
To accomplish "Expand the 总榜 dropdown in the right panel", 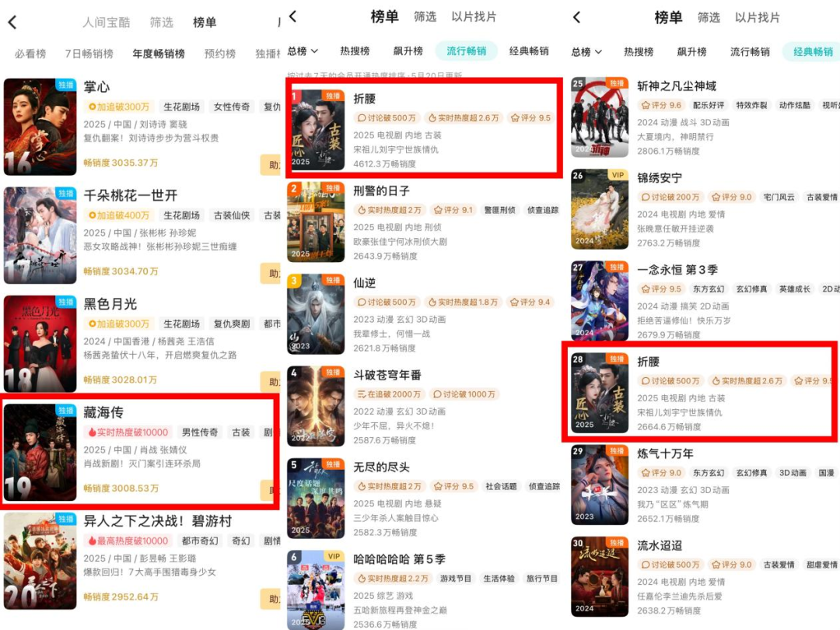I will point(586,51).
